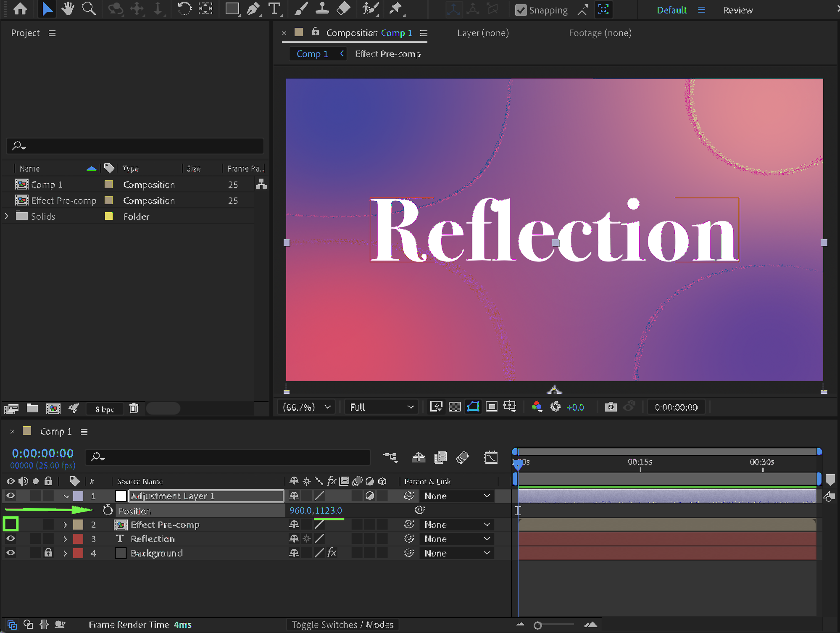The height and width of the screenshot is (633, 840).
Task: Select the Zoom magnifier tool
Action: point(89,9)
